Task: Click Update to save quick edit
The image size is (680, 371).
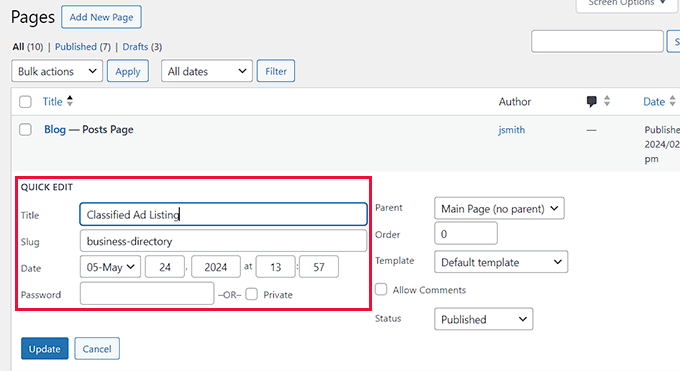Action: click(x=45, y=348)
